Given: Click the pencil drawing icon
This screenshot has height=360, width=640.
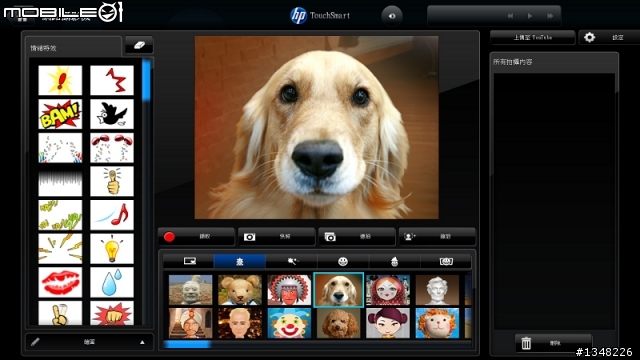Looking at the screenshot, I should click(35, 342).
